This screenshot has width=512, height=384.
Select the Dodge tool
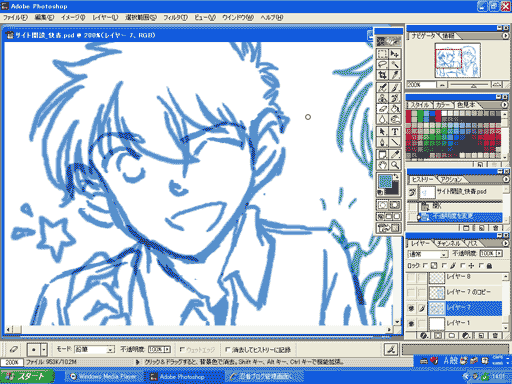click(395, 119)
